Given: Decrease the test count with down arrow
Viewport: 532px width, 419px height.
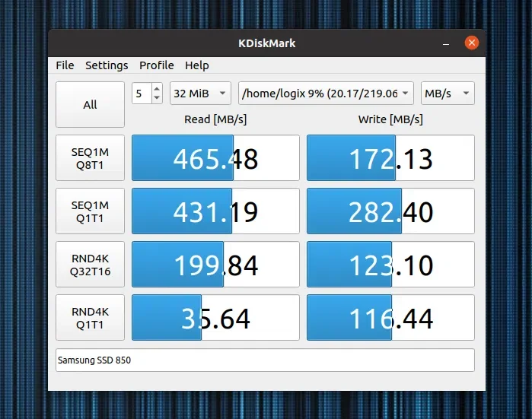Looking at the screenshot, I should tap(157, 97).
